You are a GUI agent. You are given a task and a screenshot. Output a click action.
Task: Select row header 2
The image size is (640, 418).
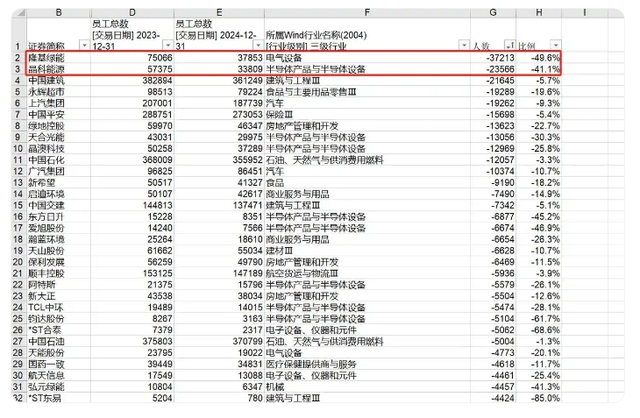click(18, 58)
